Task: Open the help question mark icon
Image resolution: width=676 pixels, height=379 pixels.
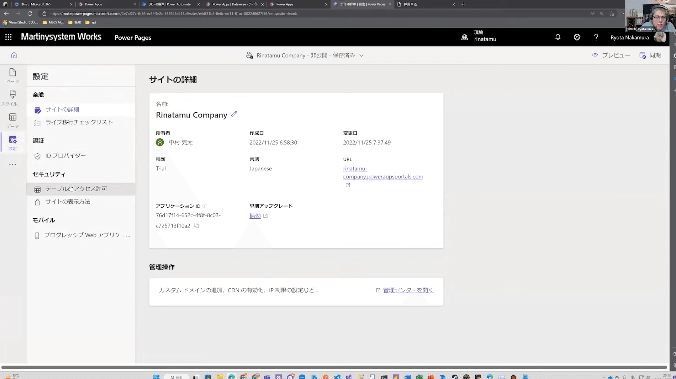Action: point(596,37)
